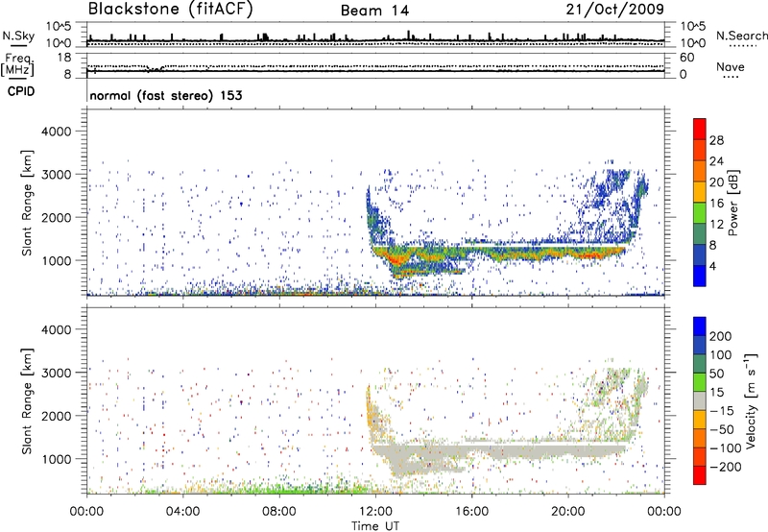Click the '28' power colorbar label
This screenshot has height=532, width=768.
pyautogui.click(x=716, y=140)
